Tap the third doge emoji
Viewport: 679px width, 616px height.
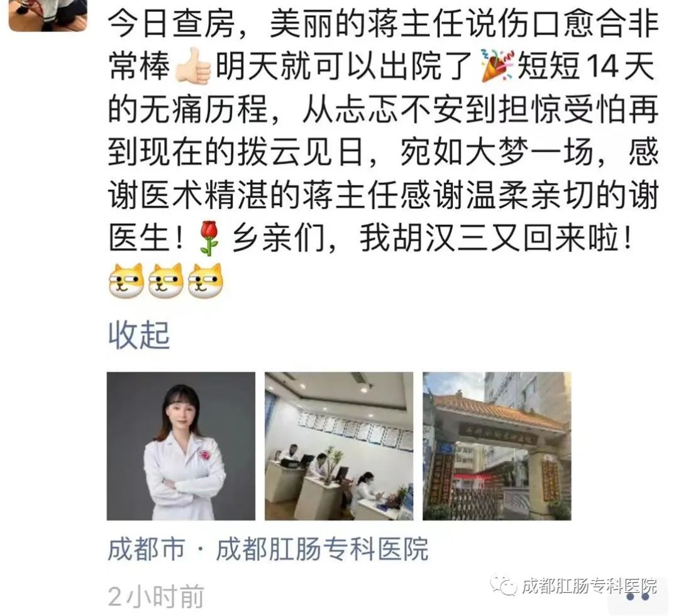click(206, 280)
